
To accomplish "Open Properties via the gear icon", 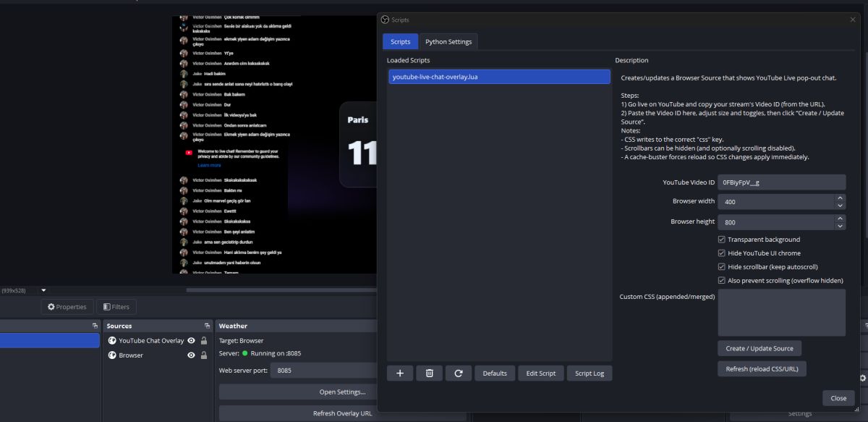I will click(51, 306).
